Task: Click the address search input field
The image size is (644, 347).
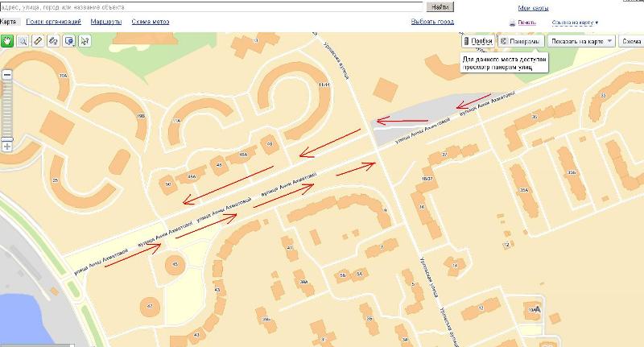Action: (x=211, y=6)
